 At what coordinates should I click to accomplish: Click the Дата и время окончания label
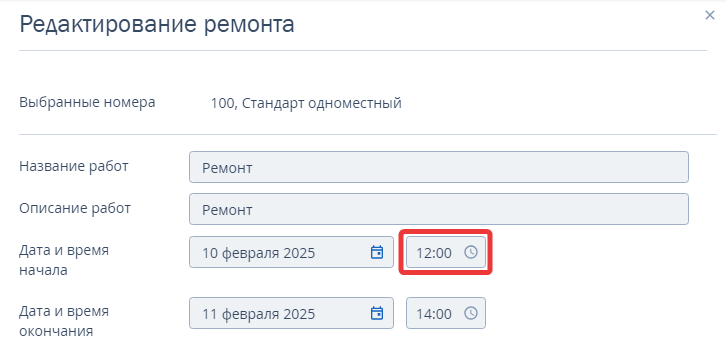[x=64, y=321]
